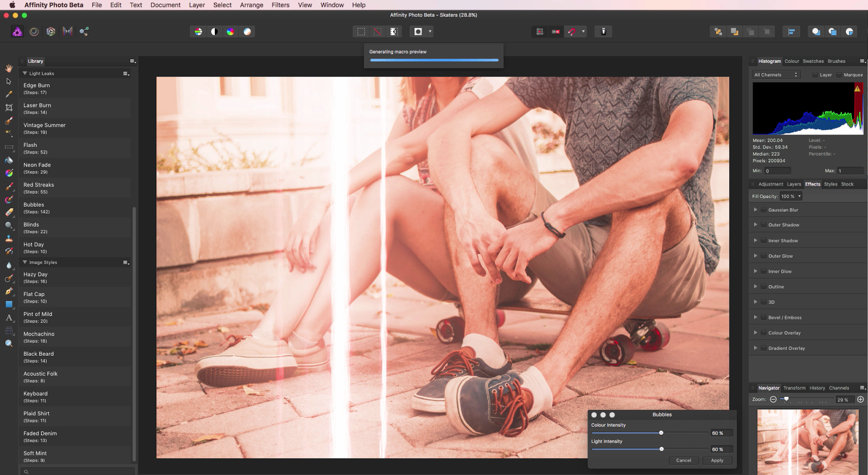
Task: Open the Layer menu
Action: point(197,5)
